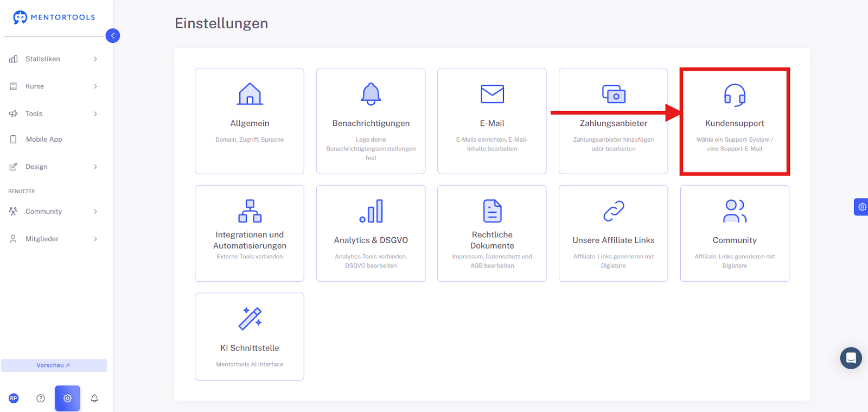The width and height of the screenshot is (868, 412).
Task: Go to Mobile App menu item
Action: click(x=44, y=140)
